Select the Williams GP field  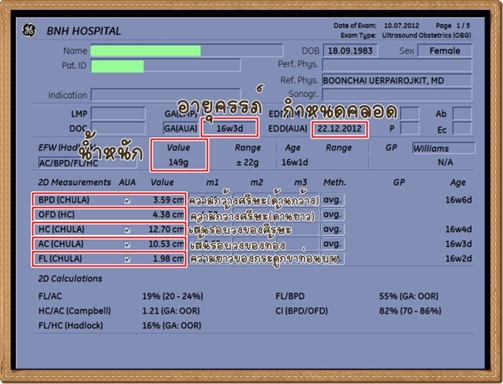[443, 148]
